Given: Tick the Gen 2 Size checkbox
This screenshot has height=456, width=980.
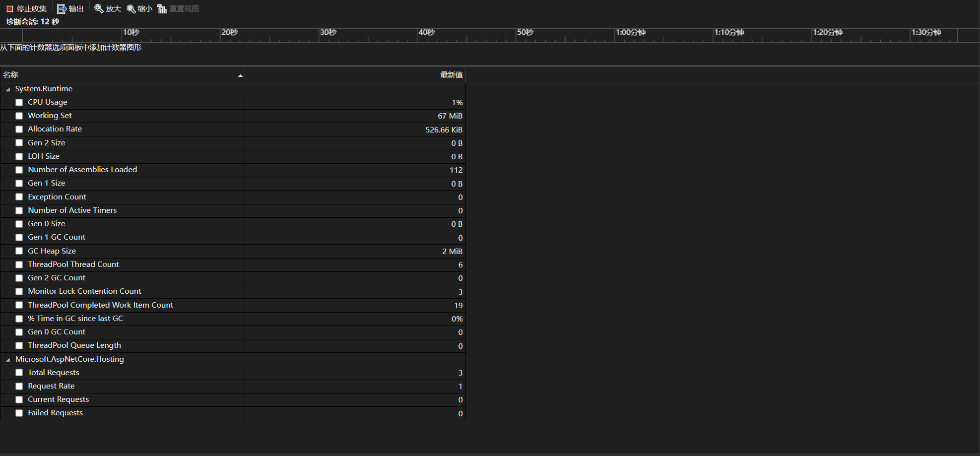Looking at the screenshot, I should tap(19, 143).
